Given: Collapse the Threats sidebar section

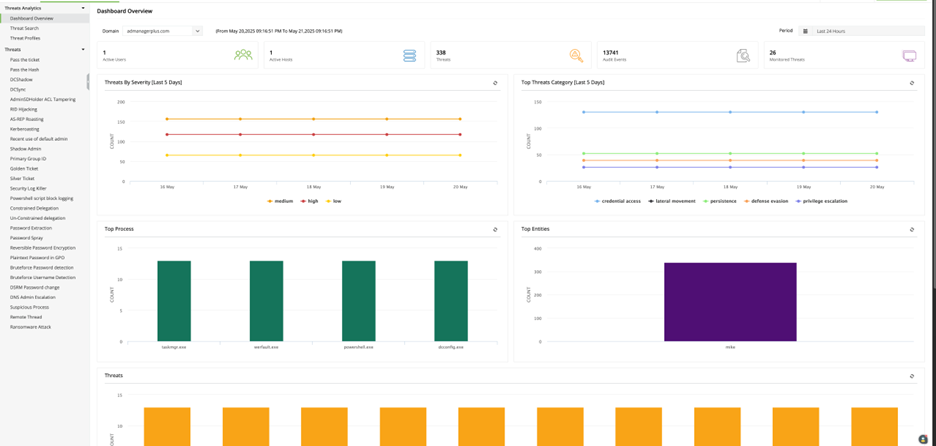Looking at the screenshot, I should click(x=83, y=49).
